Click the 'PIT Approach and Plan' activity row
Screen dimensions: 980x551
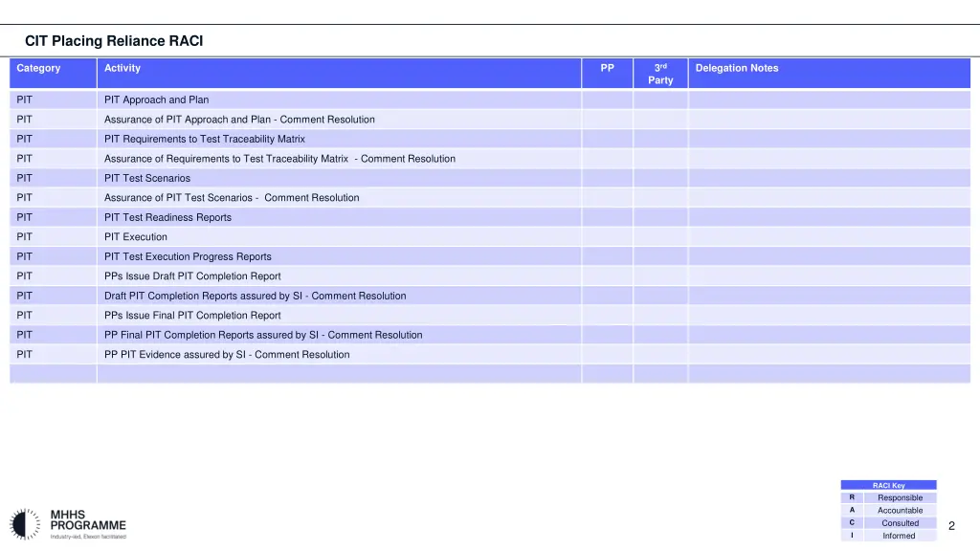[156, 99]
